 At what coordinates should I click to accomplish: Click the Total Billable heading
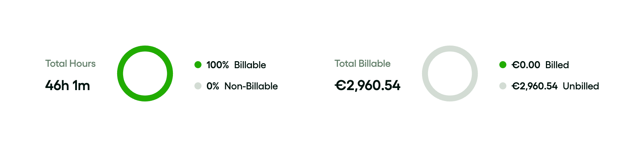click(x=362, y=64)
